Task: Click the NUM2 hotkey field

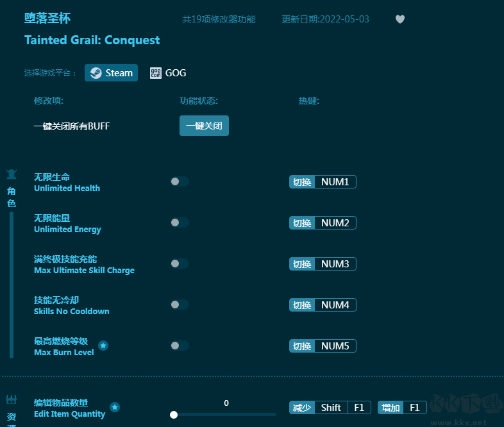Action: tap(335, 223)
